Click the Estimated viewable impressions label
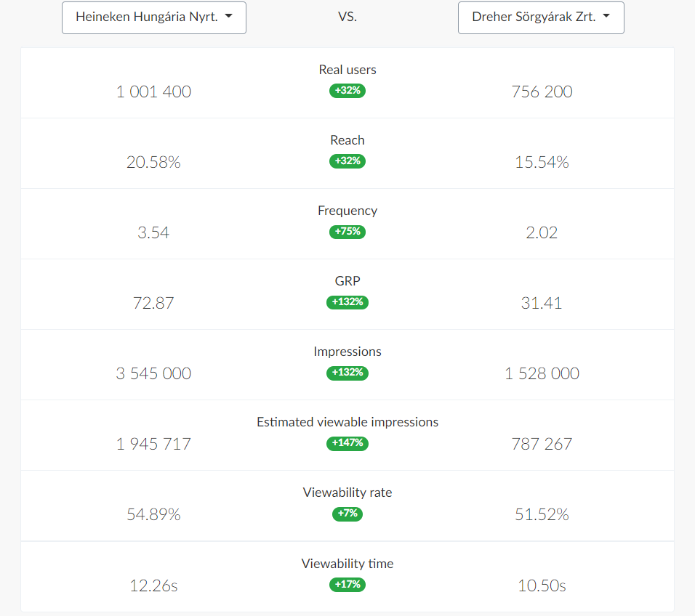The width and height of the screenshot is (695, 616). tap(347, 422)
